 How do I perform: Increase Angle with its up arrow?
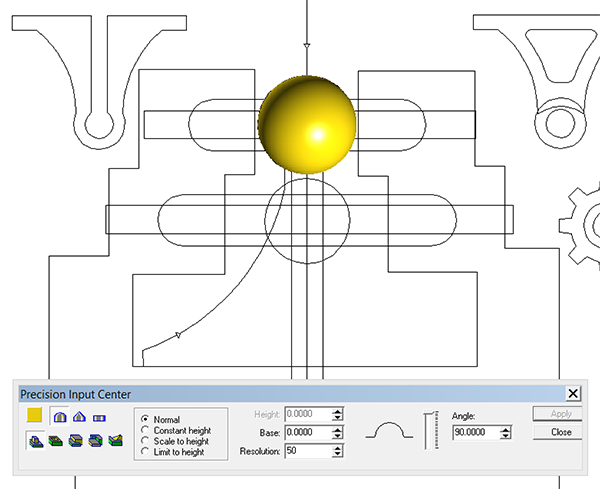(x=505, y=430)
